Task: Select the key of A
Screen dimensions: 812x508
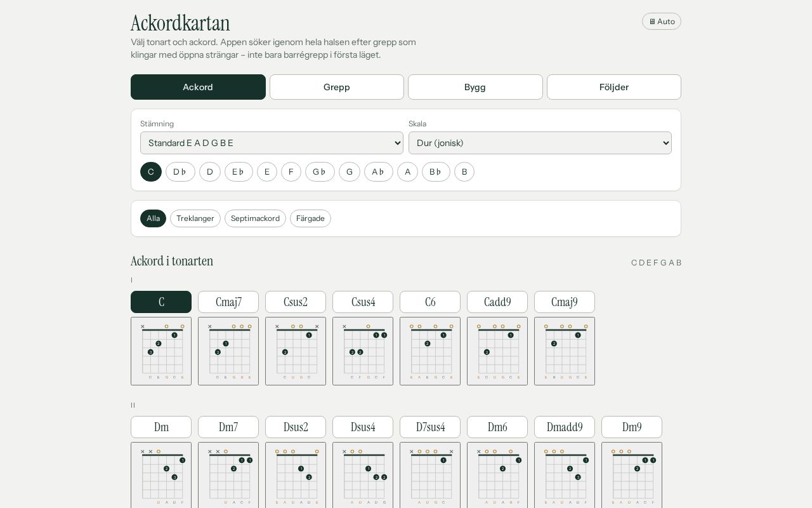Action: click(407, 172)
